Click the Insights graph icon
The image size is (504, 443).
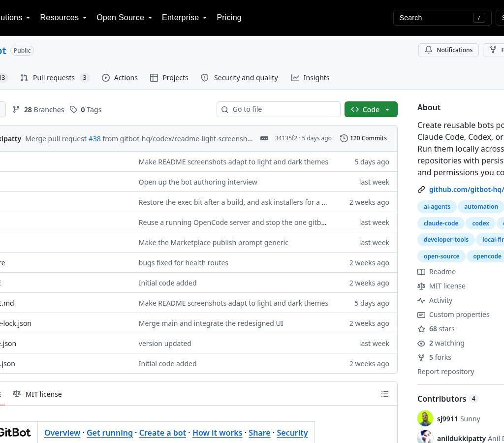point(295,78)
